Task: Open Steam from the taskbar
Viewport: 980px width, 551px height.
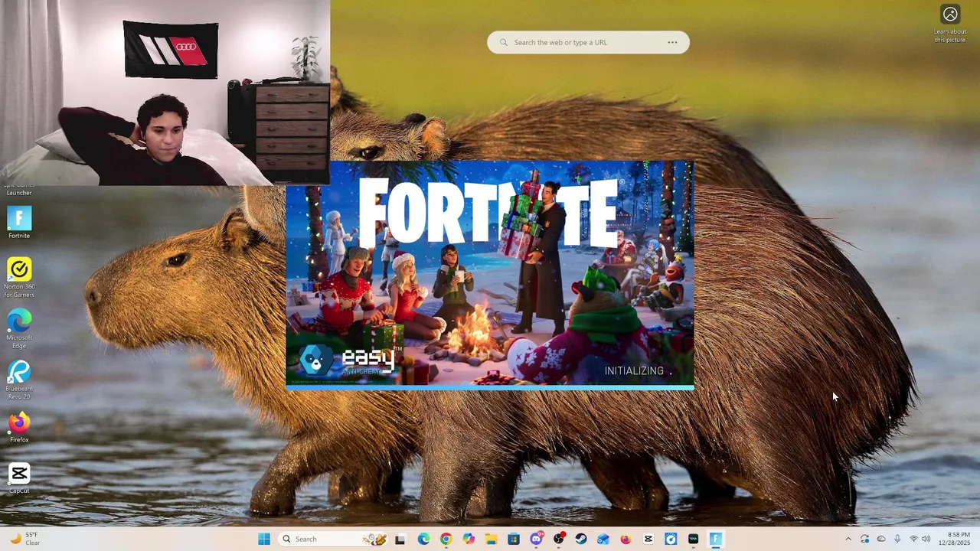Action: [x=581, y=539]
